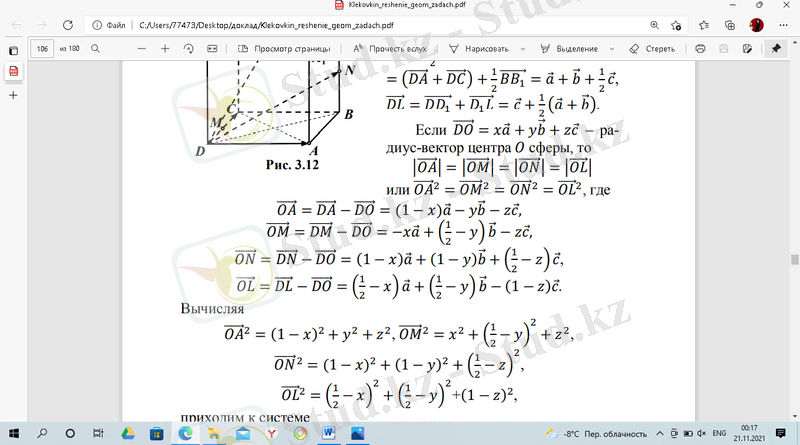Open browser Settings and more menu
Image resolution: width=800 pixels, height=445 pixels.
(783, 25)
